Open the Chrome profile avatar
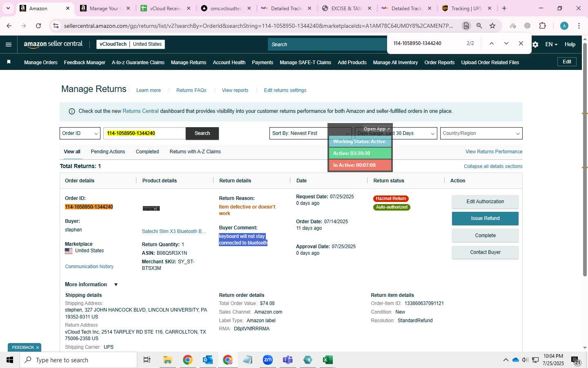This screenshot has width=588, height=368. (x=564, y=26)
